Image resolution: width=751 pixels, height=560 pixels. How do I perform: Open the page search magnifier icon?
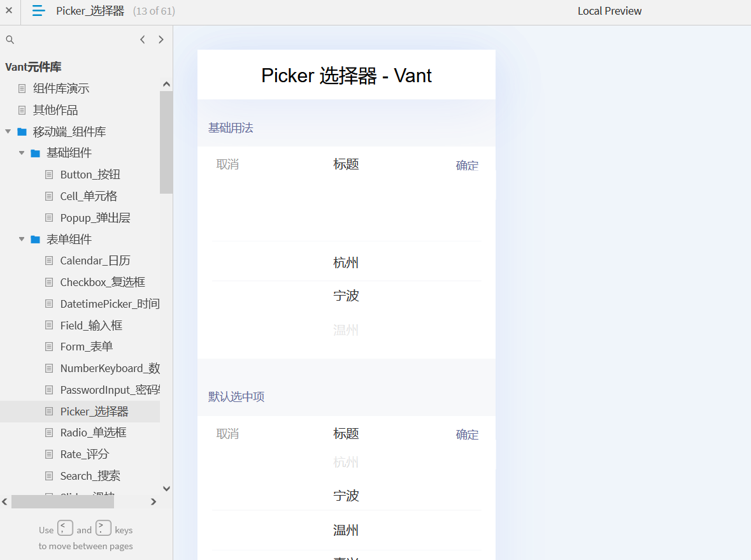point(10,39)
